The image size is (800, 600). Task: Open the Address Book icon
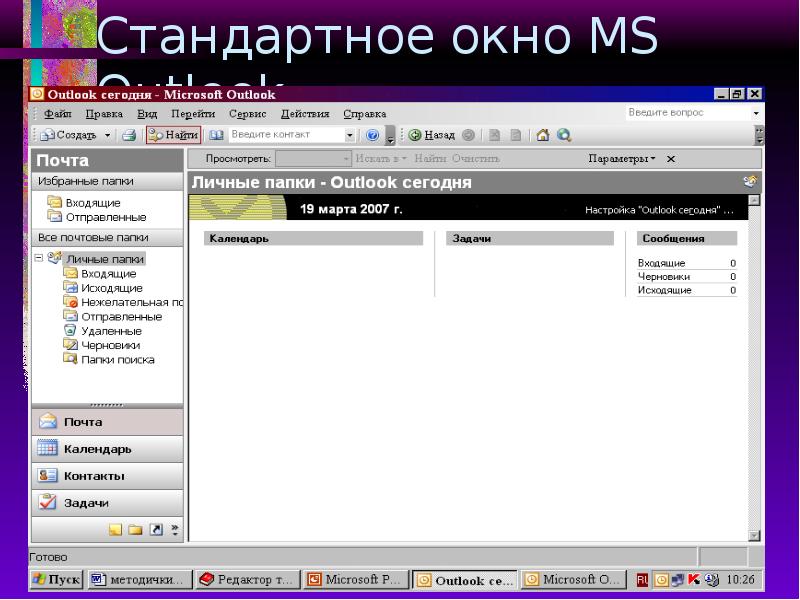pyautogui.click(x=216, y=135)
